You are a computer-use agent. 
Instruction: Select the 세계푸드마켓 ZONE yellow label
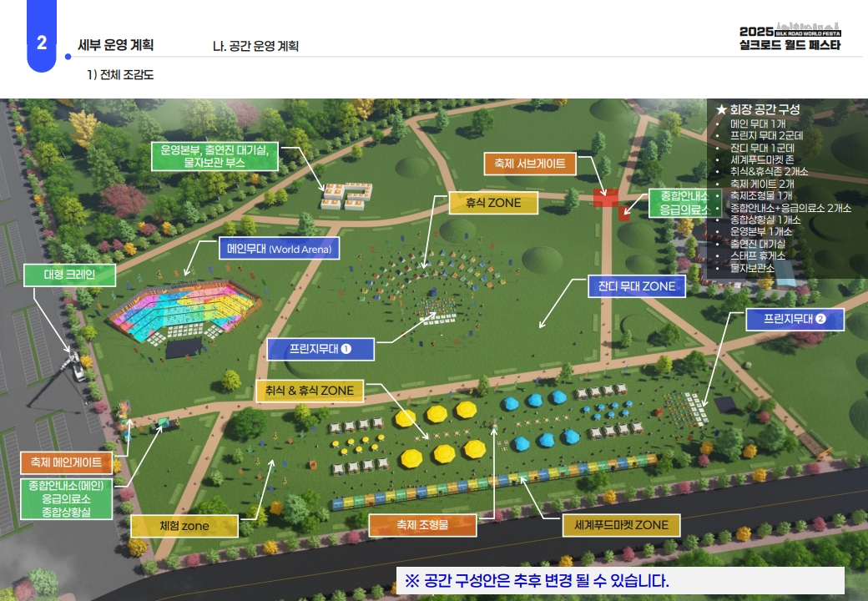pos(616,525)
